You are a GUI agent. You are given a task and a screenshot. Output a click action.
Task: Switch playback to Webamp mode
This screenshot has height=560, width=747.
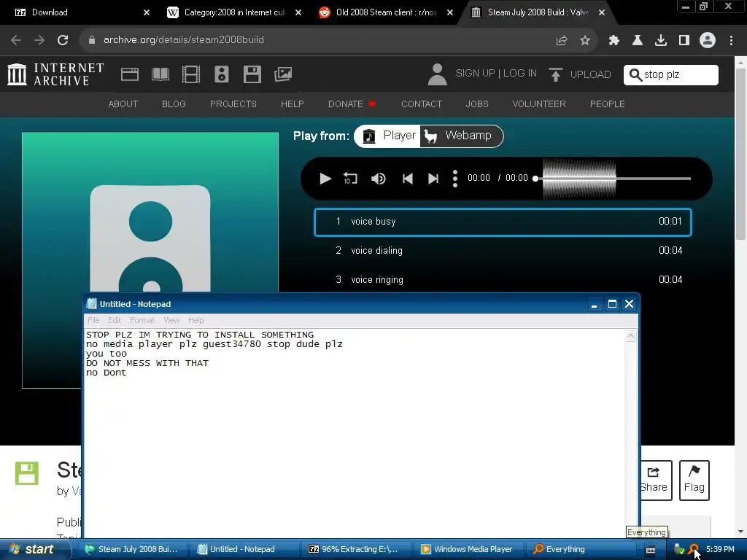click(x=460, y=136)
